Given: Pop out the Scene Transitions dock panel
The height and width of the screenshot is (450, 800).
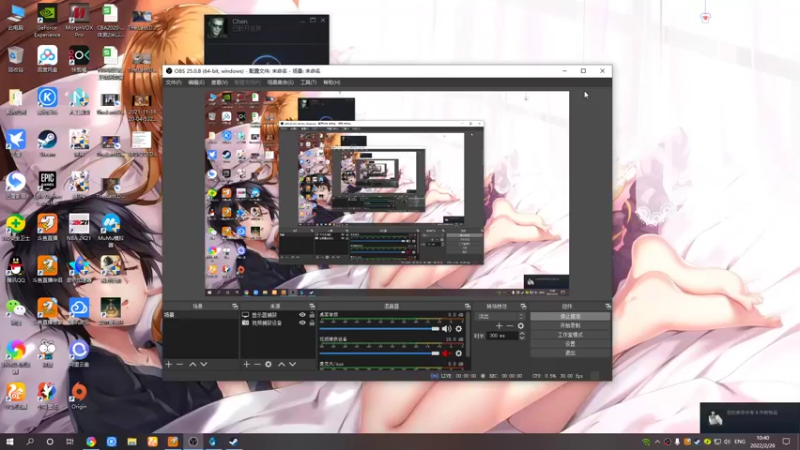Looking at the screenshot, I should 523,306.
